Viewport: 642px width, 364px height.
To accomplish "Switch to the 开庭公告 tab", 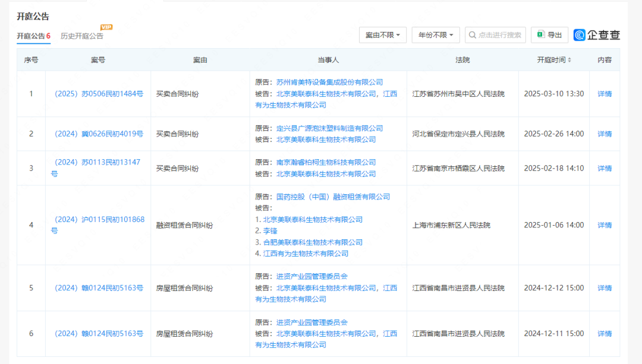I will pos(33,36).
